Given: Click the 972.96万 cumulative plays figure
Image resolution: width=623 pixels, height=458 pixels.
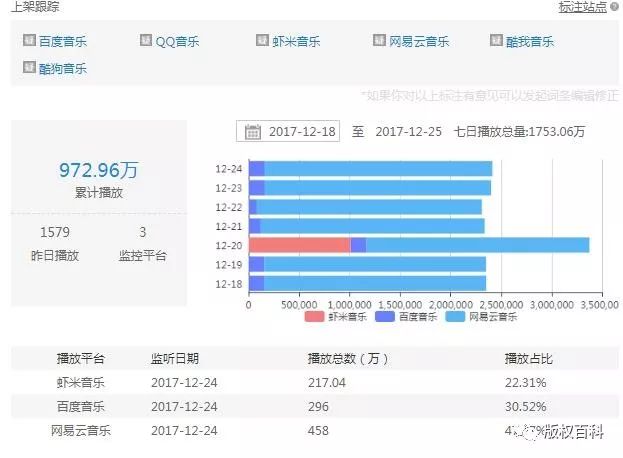Looking at the screenshot, I should click(99, 170).
